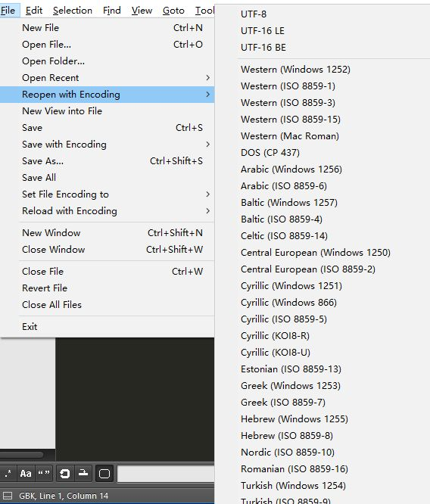Choose Open Folder... menu entry
Screen dimensions: 430x504
tap(107, 61)
